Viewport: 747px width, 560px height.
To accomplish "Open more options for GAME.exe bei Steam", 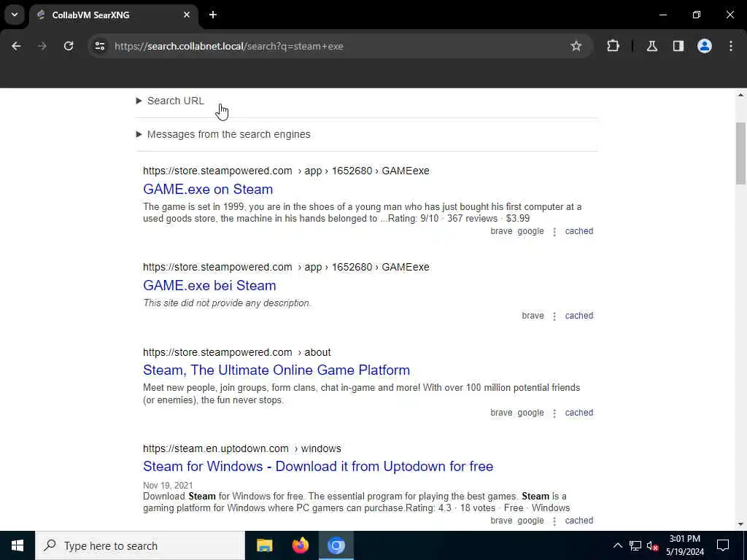I will 554,316.
